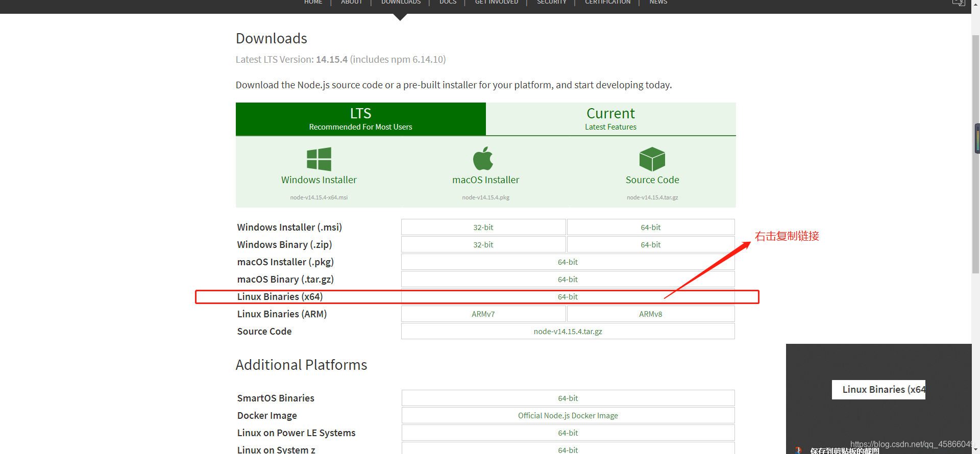This screenshot has height=454, width=980.
Task: Click node-v14.15.4.tar.gz under Source Code icon
Action: (x=652, y=197)
